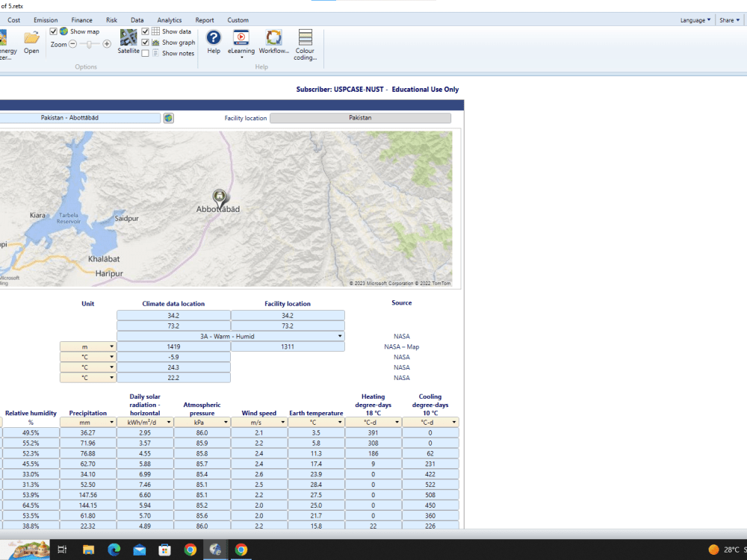
Task: Click the Share button
Action: 728,20
